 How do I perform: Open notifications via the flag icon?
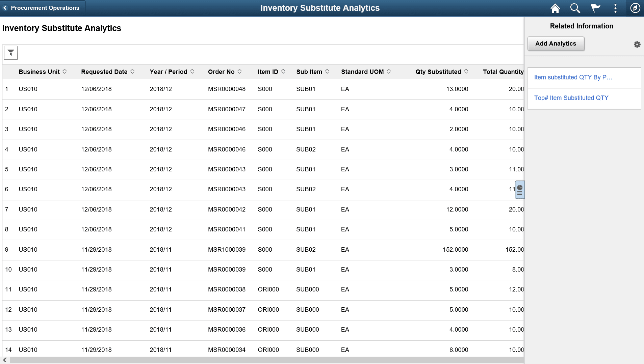click(595, 8)
